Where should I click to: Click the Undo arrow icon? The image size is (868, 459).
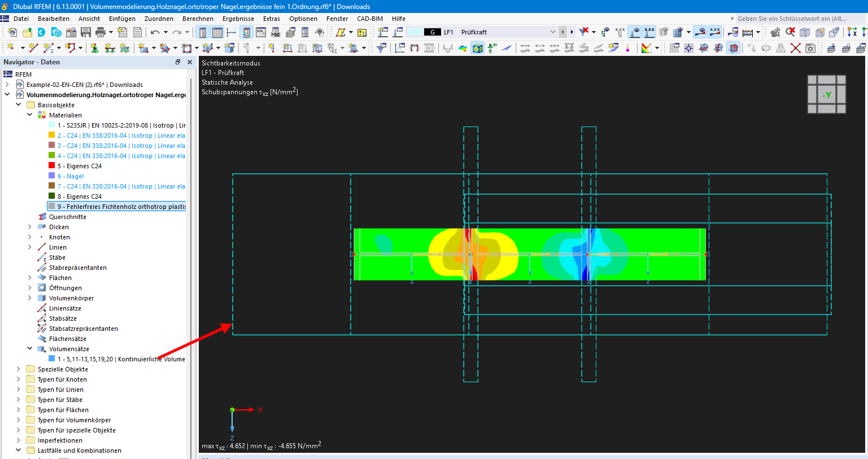tap(155, 32)
